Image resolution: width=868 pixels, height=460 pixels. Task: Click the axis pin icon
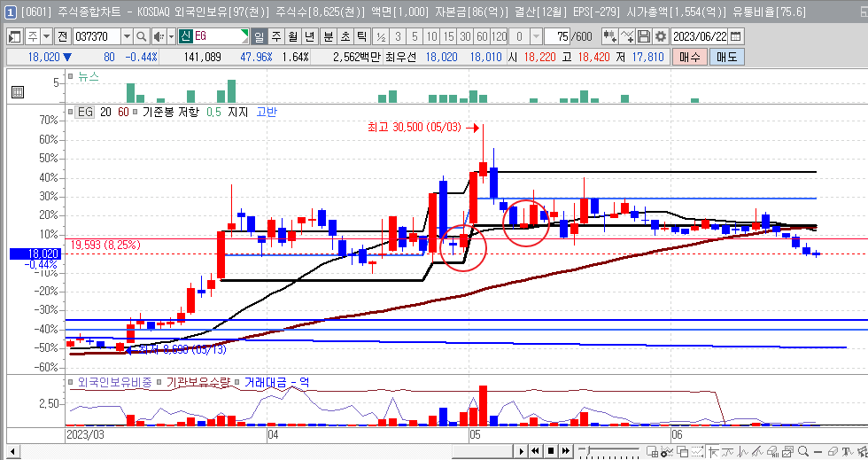(x=713, y=451)
